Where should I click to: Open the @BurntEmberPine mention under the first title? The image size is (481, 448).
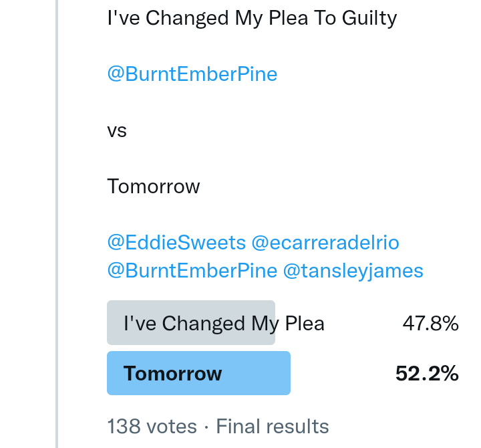pos(192,74)
